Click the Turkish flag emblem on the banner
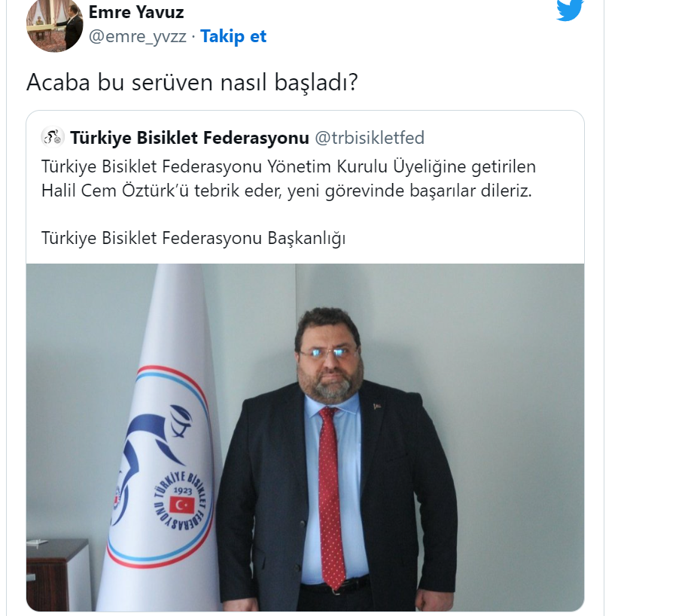 182,505
